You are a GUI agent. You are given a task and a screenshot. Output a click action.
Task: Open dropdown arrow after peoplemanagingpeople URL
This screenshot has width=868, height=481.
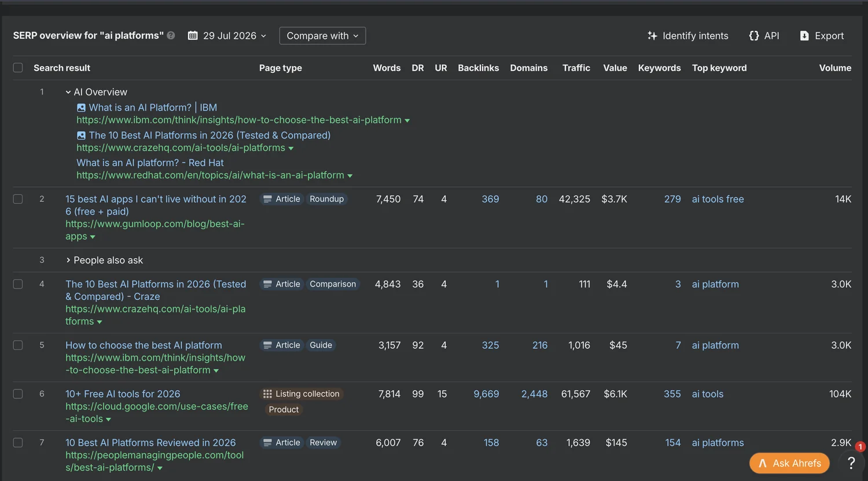coord(160,468)
